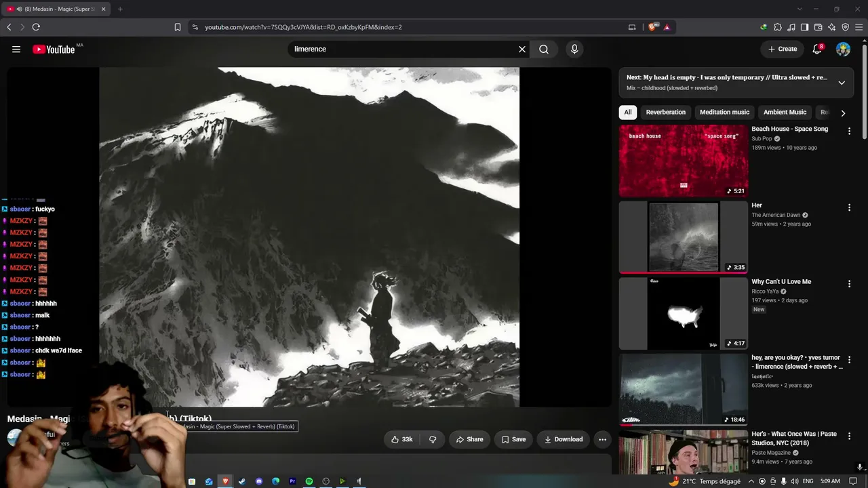Open options for Why Can't U Love Me
The width and height of the screenshot is (868, 488).
(849, 284)
